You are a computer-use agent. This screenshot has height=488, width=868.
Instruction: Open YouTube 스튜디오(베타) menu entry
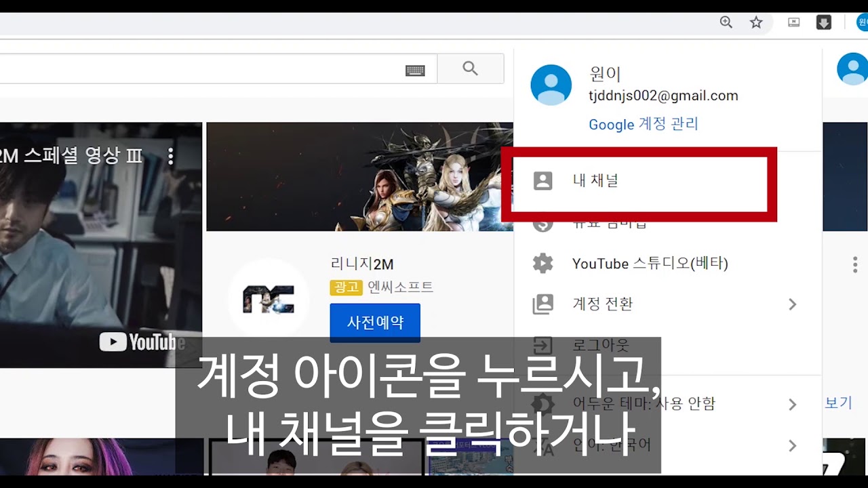pyautogui.click(x=668, y=264)
